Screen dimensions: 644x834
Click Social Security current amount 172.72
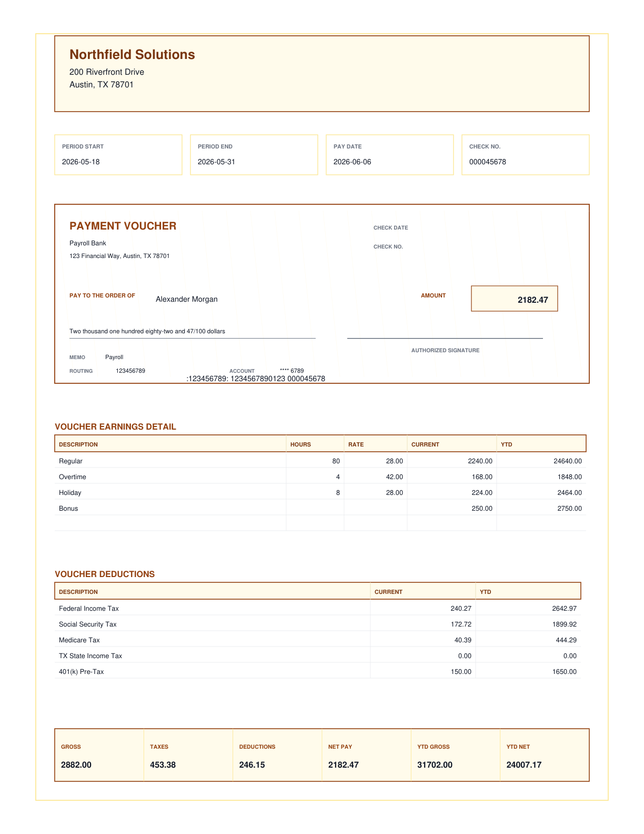(461, 624)
